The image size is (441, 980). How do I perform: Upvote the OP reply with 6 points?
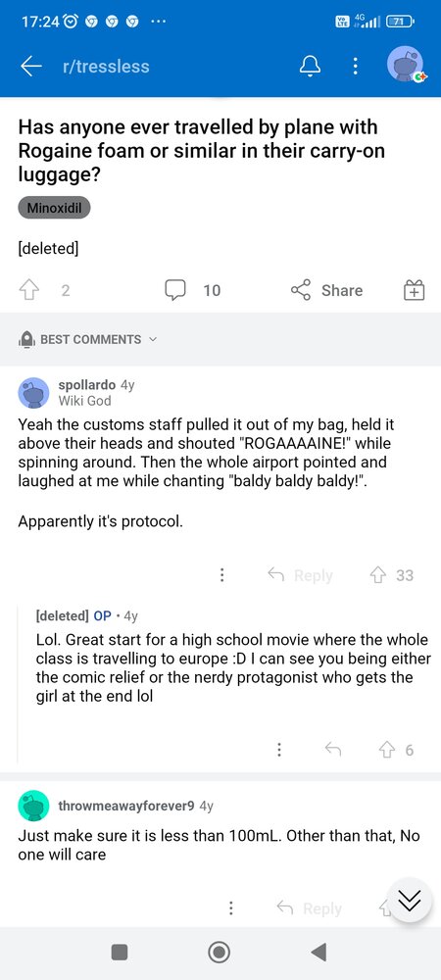tap(389, 750)
